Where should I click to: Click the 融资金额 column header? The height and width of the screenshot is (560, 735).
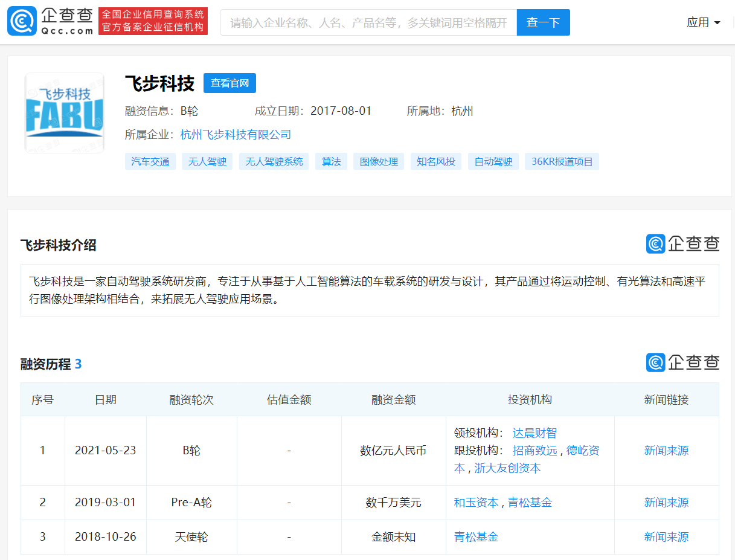pyautogui.click(x=394, y=400)
